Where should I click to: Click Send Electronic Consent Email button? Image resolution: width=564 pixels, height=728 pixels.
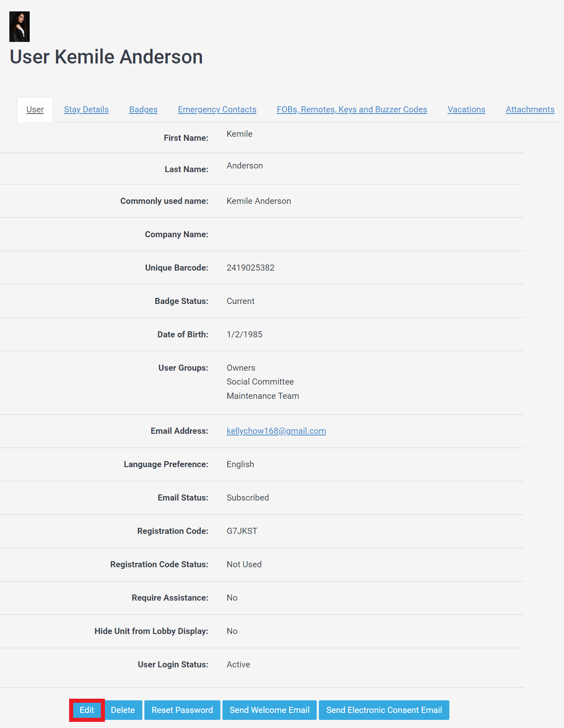[384, 710]
